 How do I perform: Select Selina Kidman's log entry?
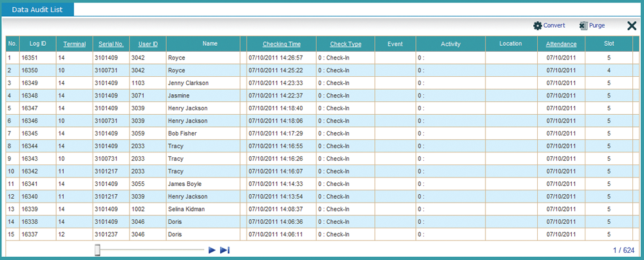tap(187, 208)
